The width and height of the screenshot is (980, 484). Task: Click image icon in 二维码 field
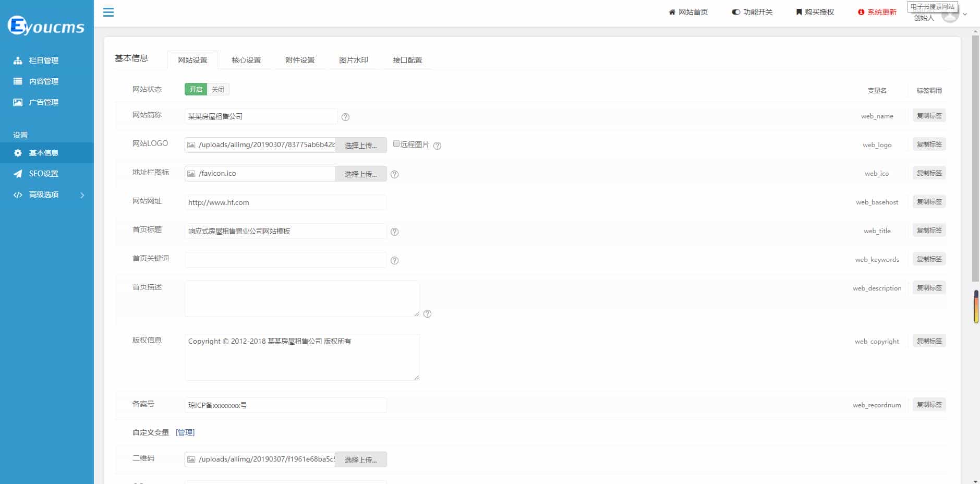click(191, 459)
